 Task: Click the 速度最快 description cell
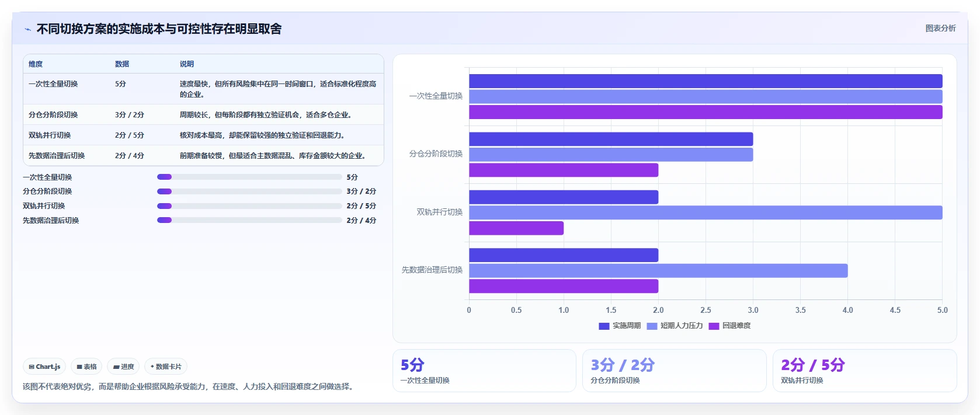[x=278, y=89]
